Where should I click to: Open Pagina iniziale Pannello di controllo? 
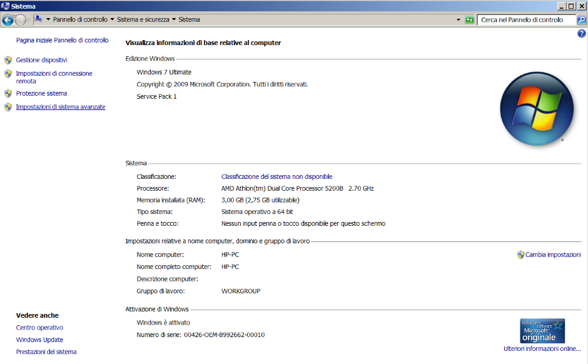[x=63, y=40]
